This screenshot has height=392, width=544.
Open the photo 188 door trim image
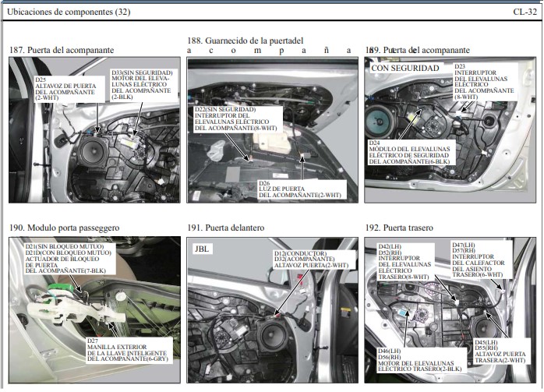(x=272, y=130)
